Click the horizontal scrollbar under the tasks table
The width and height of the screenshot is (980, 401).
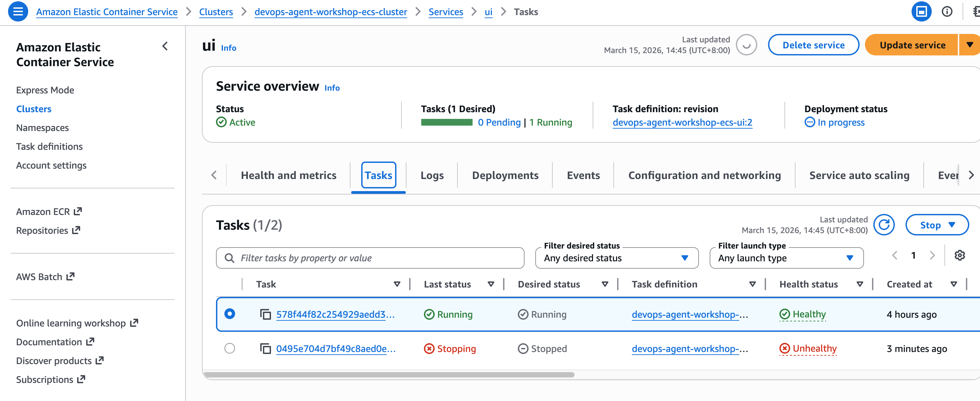coord(388,375)
